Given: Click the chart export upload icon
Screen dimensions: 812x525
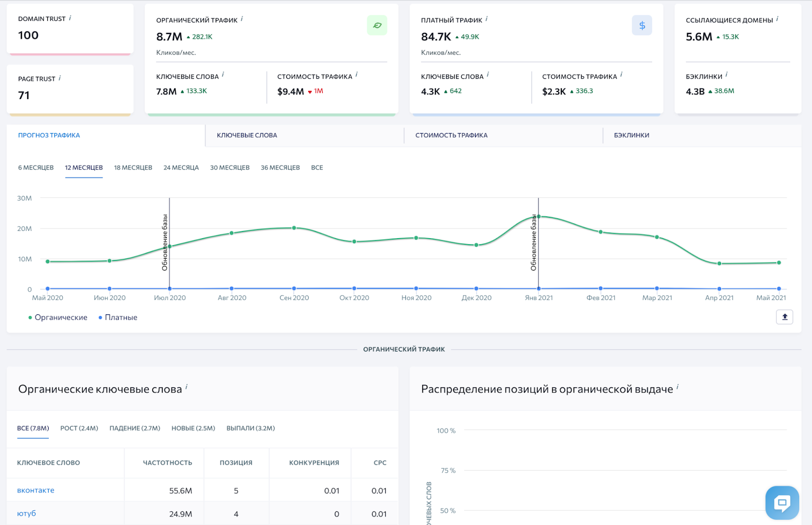Looking at the screenshot, I should 784,317.
